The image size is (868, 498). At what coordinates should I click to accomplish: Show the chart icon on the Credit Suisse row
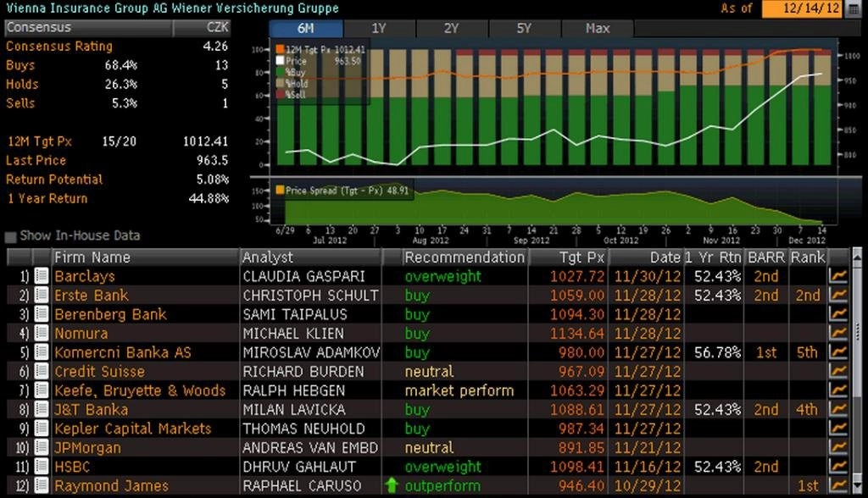coord(838,371)
